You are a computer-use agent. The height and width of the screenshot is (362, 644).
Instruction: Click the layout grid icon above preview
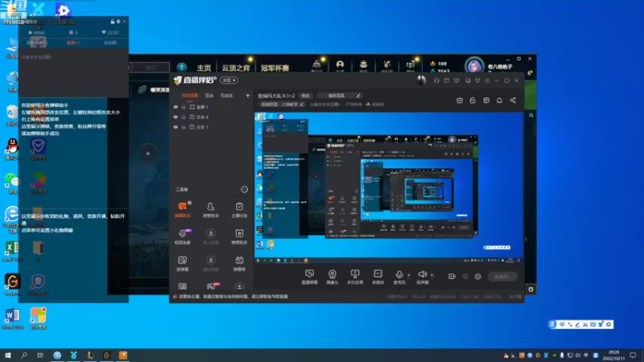[486, 100]
